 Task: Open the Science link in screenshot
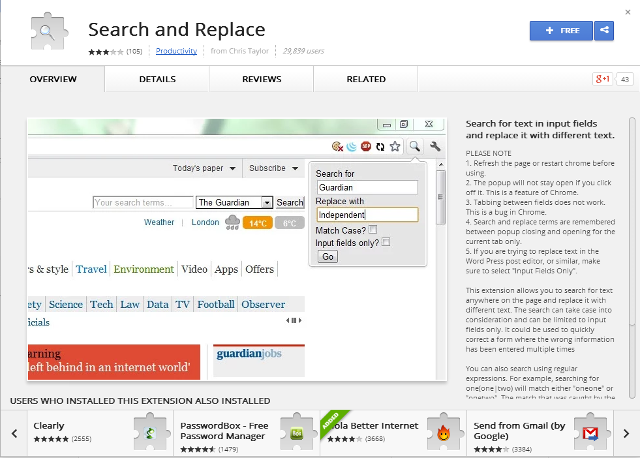click(x=66, y=305)
